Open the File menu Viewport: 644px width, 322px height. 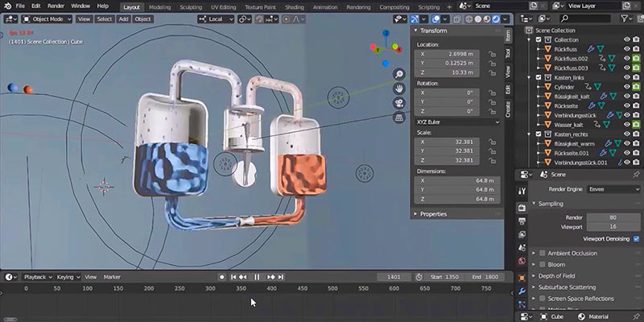coord(20,6)
